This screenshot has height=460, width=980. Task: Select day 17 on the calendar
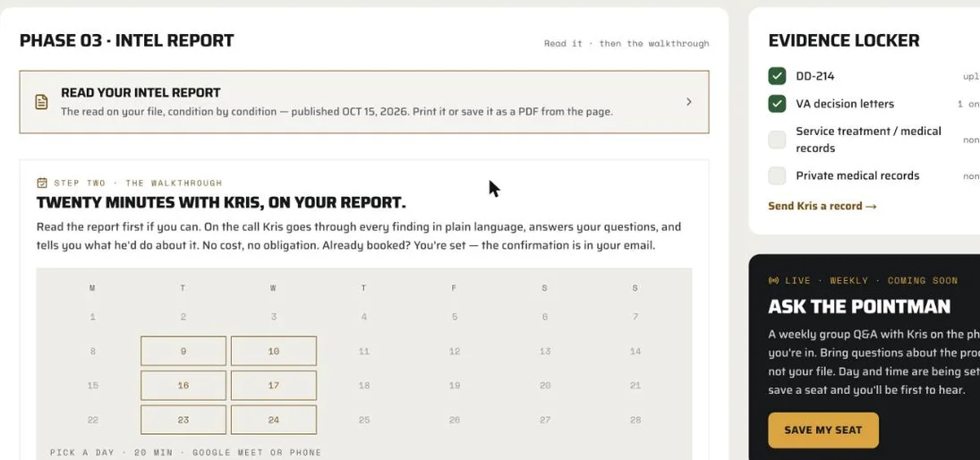tap(274, 386)
